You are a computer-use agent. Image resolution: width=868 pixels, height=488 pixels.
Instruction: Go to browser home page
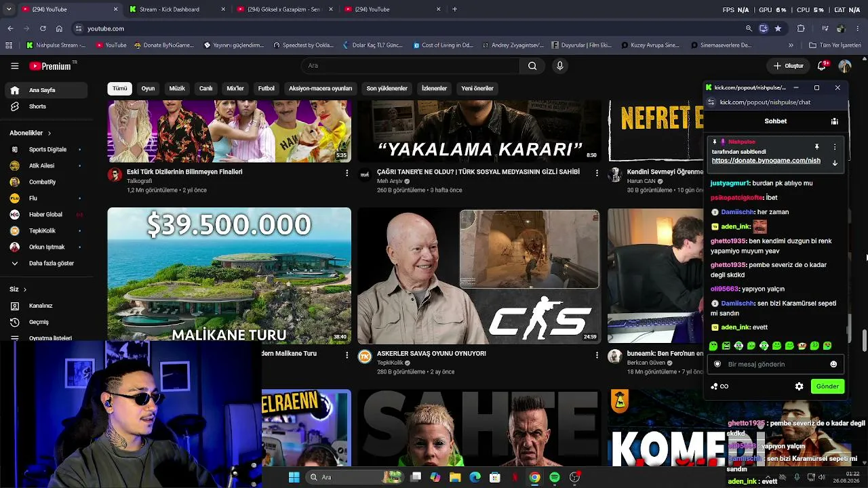point(59,28)
